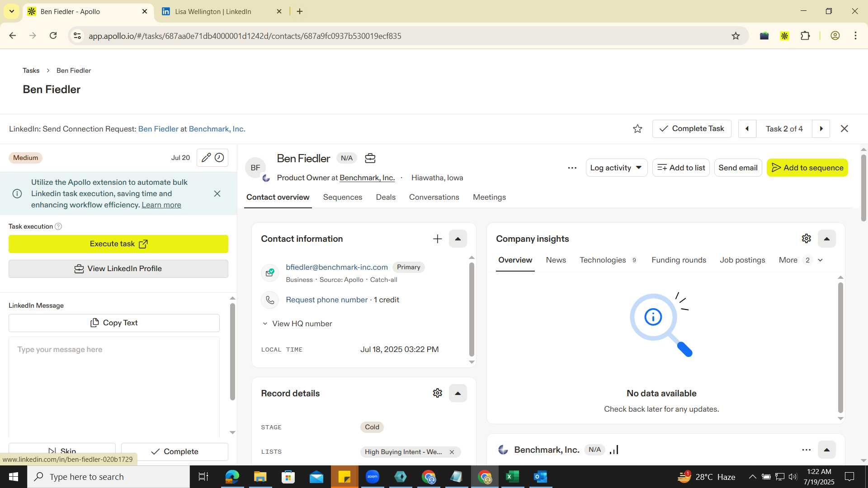868x488 pixels.
Task: Switch to the Deals tab
Action: [x=386, y=197]
